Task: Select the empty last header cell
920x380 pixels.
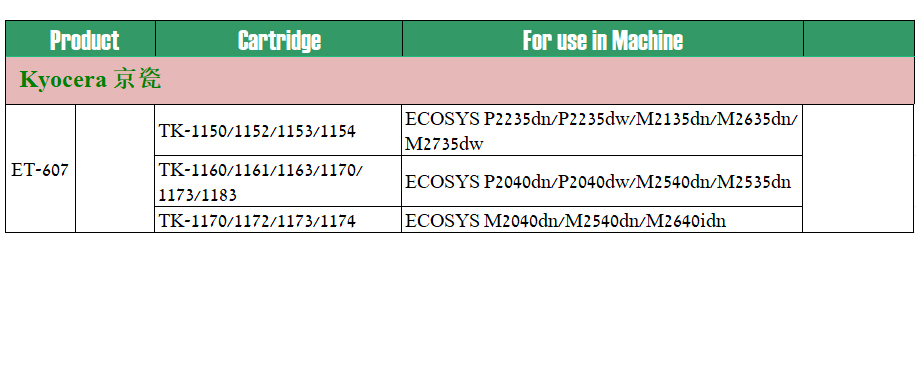Action: [x=858, y=39]
